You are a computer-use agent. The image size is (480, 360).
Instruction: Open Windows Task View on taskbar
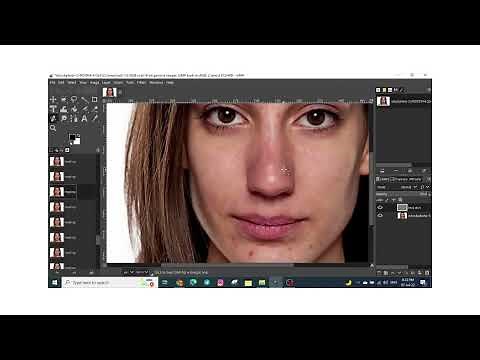click(165, 283)
